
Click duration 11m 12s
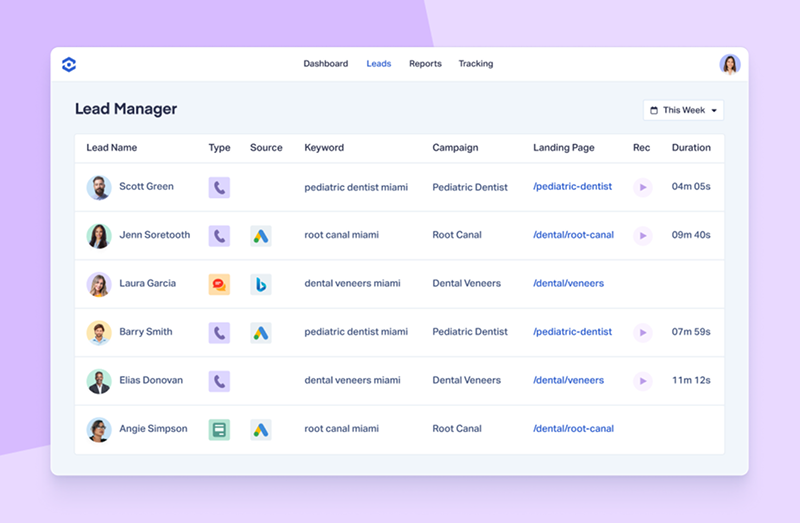[691, 381]
